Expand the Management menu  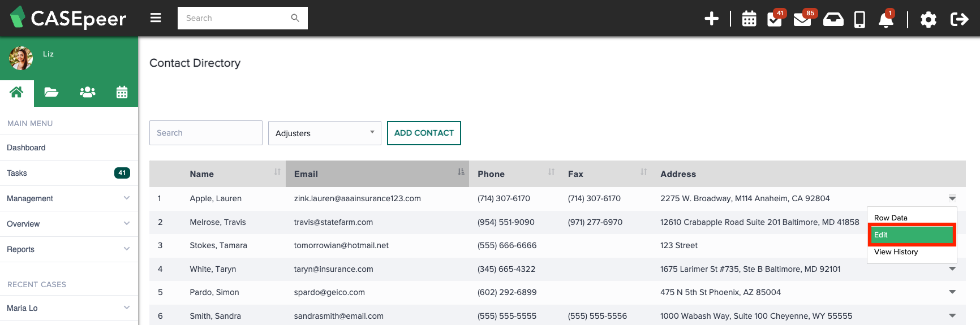coord(69,198)
